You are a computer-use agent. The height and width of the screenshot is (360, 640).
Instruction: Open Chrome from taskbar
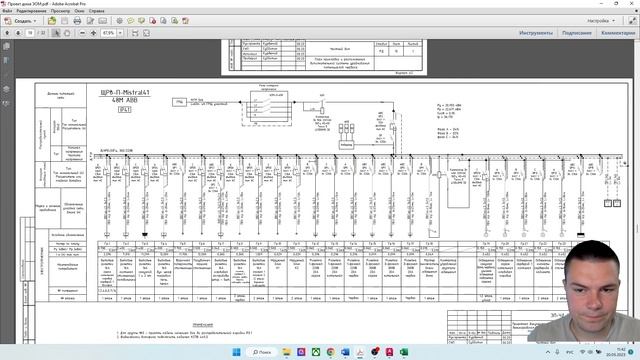(x=331, y=352)
